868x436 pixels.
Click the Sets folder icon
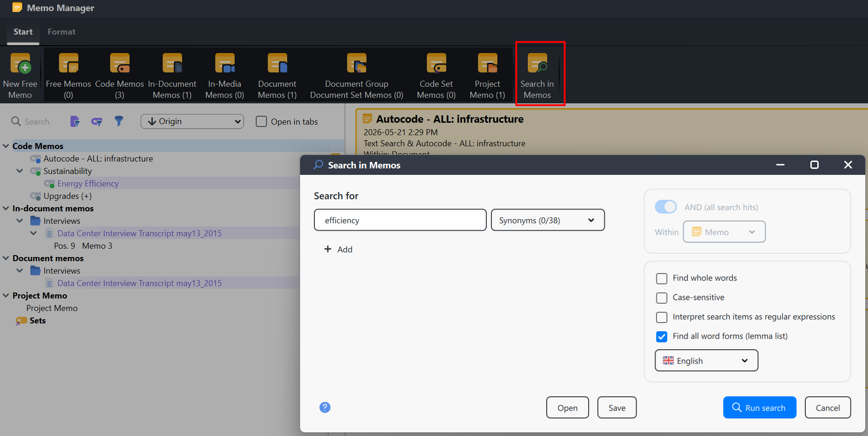(x=21, y=321)
